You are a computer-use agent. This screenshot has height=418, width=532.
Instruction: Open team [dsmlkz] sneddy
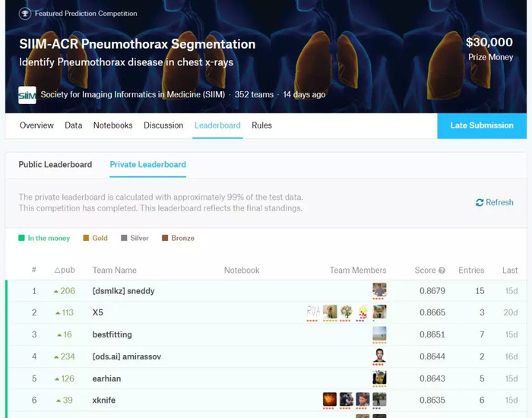click(x=123, y=291)
